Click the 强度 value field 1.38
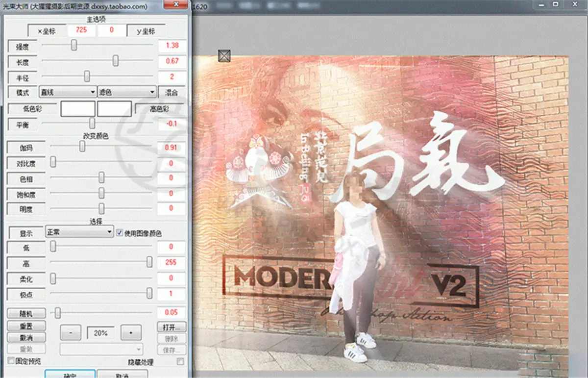Screen dimensions: 588x378 [172, 46]
